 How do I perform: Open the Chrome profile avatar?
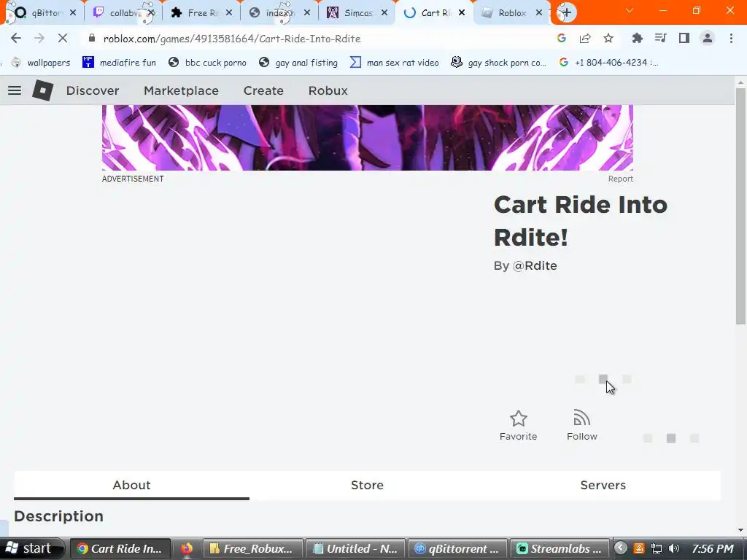tap(708, 39)
